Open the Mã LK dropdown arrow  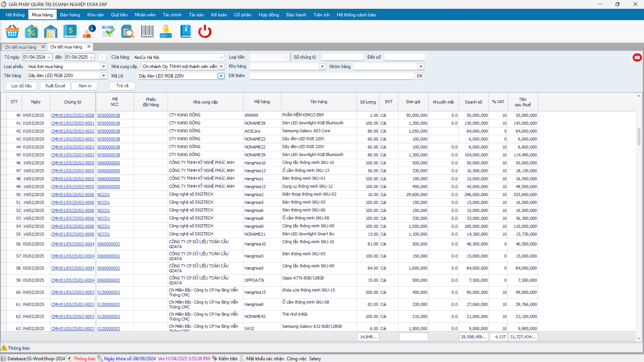click(x=221, y=76)
